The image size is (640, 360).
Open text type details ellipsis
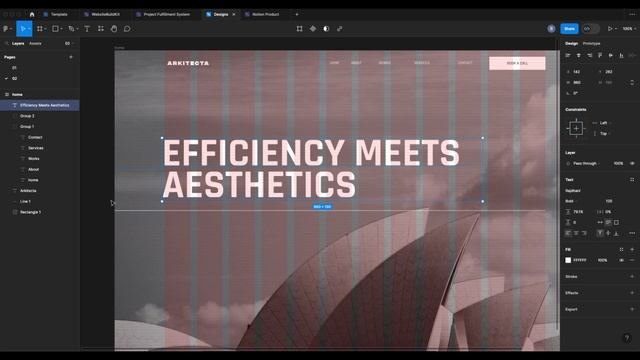(632, 233)
